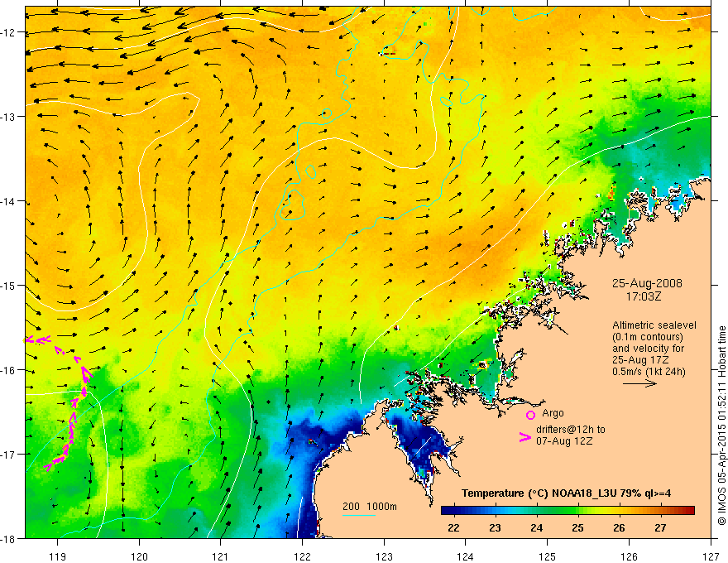Screen dimensions: 728x563
Task: Click the -18 latitude axis label
Action: point(8,538)
